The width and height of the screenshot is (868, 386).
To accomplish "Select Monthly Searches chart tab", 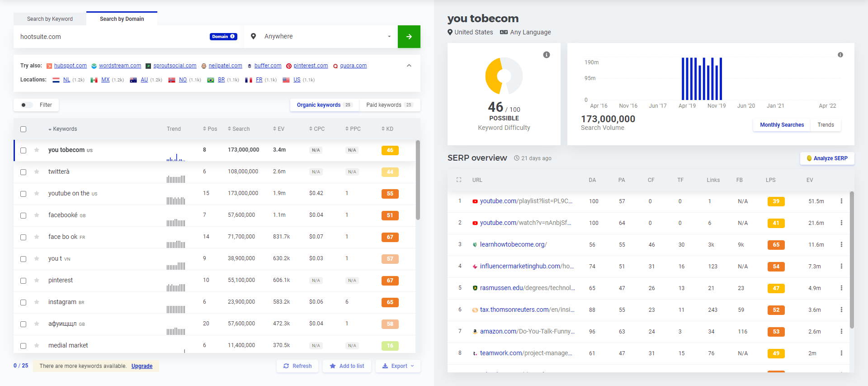I will pyautogui.click(x=782, y=125).
